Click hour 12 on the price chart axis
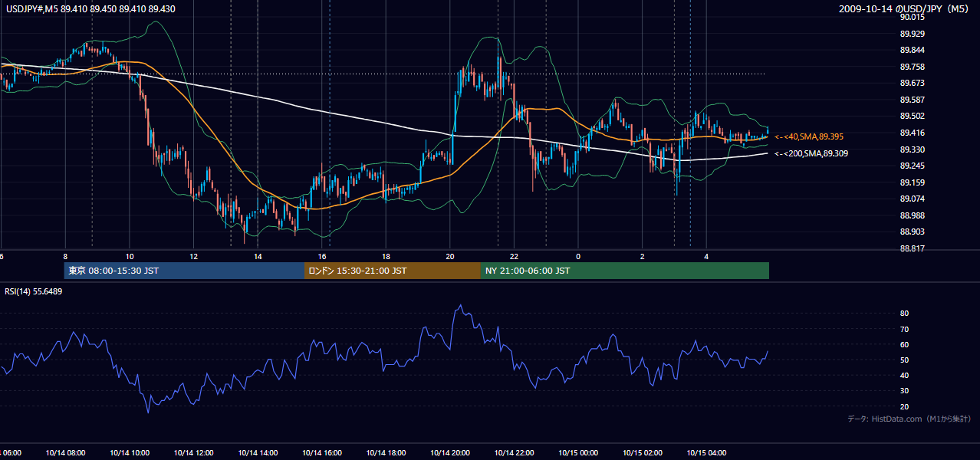This screenshot has height=460, width=980. [194, 256]
